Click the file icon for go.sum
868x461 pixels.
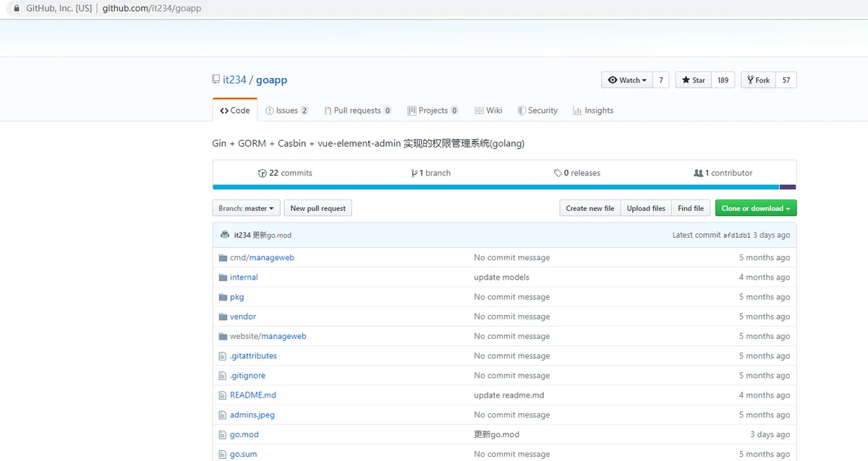pyautogui.click(x=224, y=454)
